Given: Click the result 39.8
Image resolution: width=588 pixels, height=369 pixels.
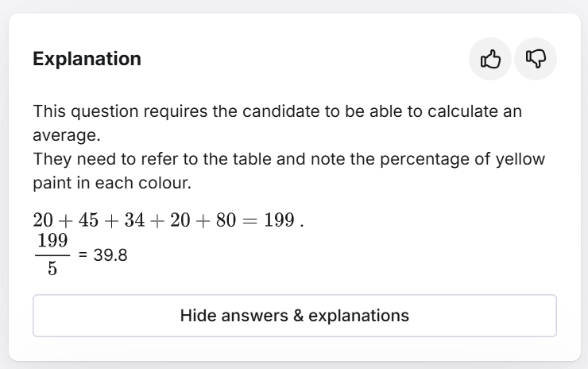Looking at the screenshot, I should pos(110,255).
